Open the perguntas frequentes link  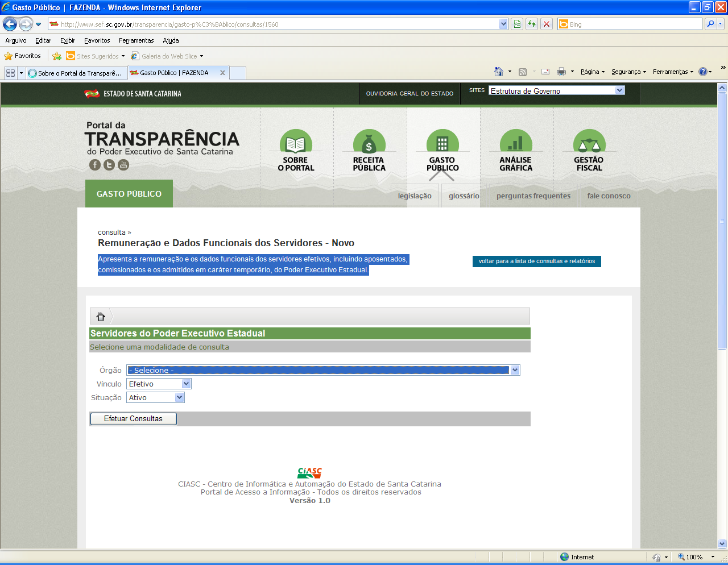[x=533, y=196]
